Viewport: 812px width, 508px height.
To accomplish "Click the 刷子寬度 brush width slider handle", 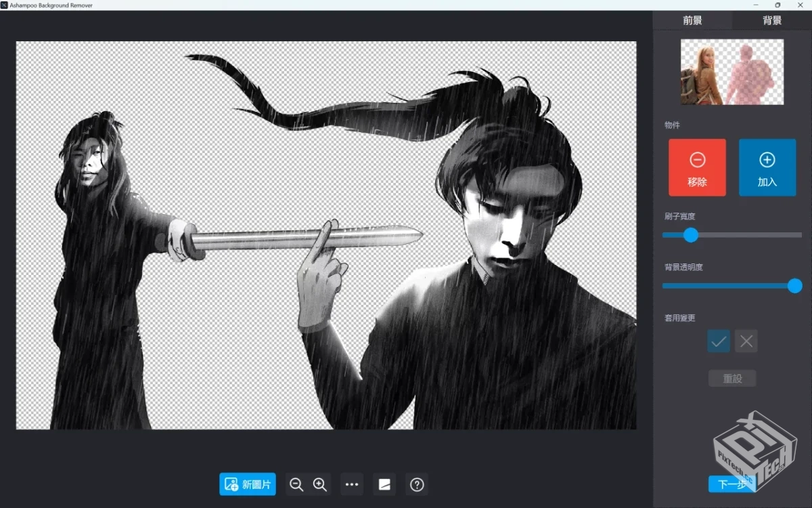I will (690, 236).
